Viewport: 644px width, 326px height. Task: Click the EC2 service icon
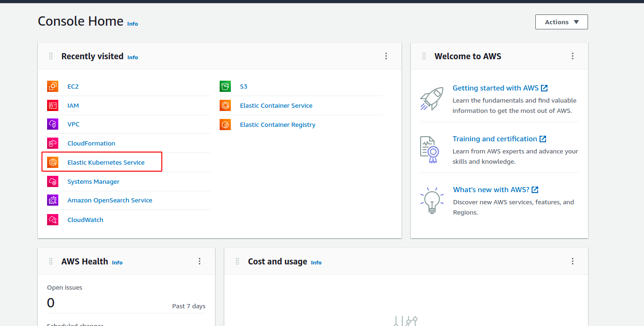[x=53, y=86]
